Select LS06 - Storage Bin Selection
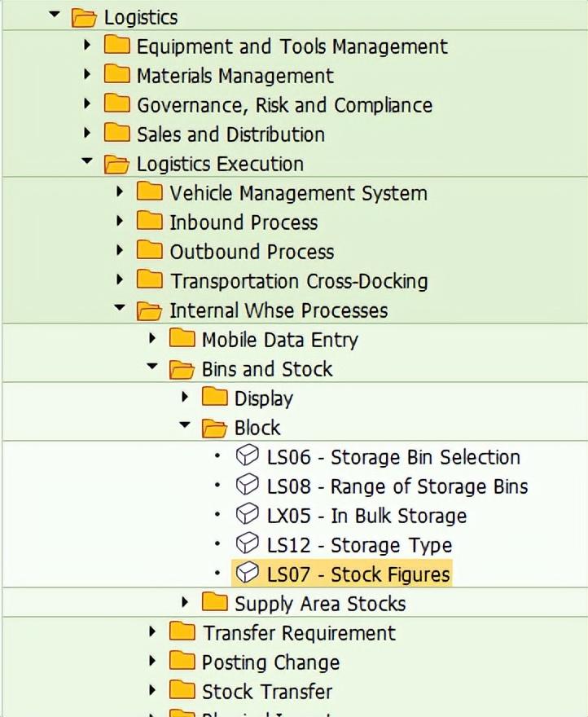This screenshot has height=717, width=588. pos(393,457)
